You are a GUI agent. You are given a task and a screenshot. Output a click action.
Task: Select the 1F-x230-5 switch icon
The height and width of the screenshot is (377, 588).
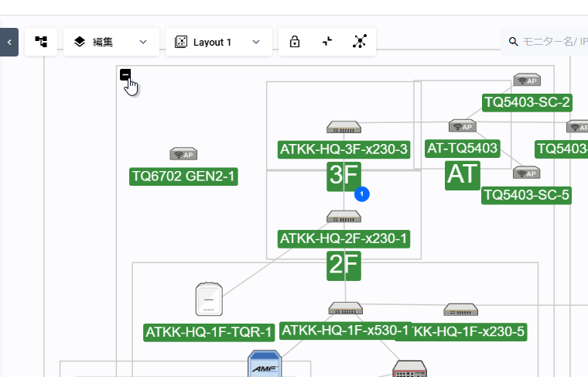pos(461,310)
